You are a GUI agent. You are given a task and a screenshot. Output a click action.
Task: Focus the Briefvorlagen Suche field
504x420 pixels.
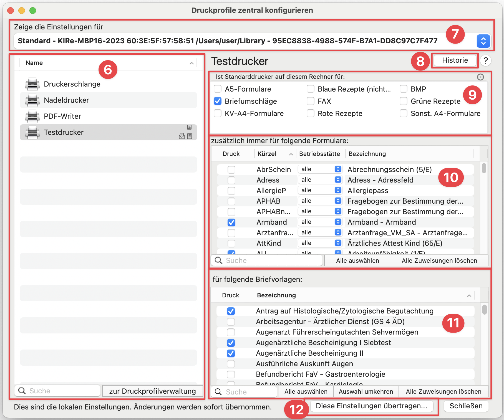[x=244, y=392]
